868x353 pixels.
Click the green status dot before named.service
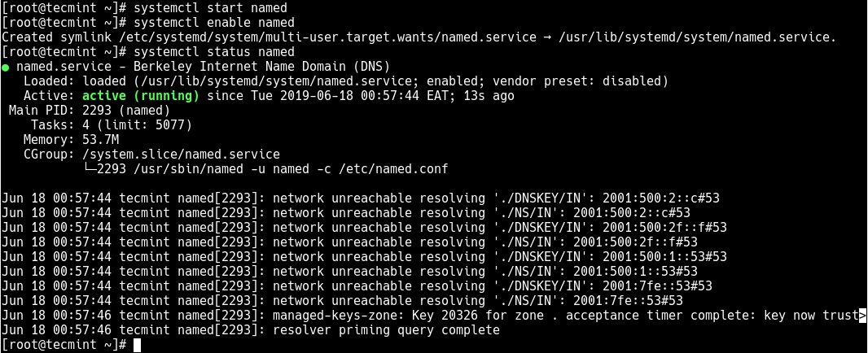7,67
